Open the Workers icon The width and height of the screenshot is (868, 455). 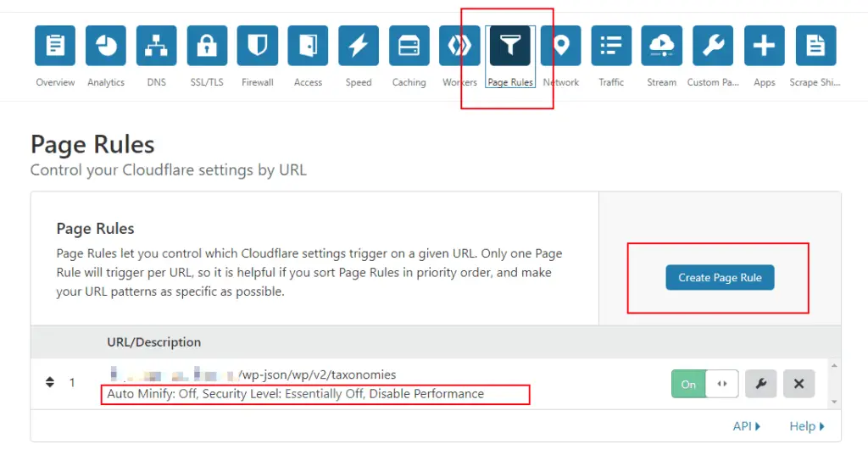click(459, 46)
